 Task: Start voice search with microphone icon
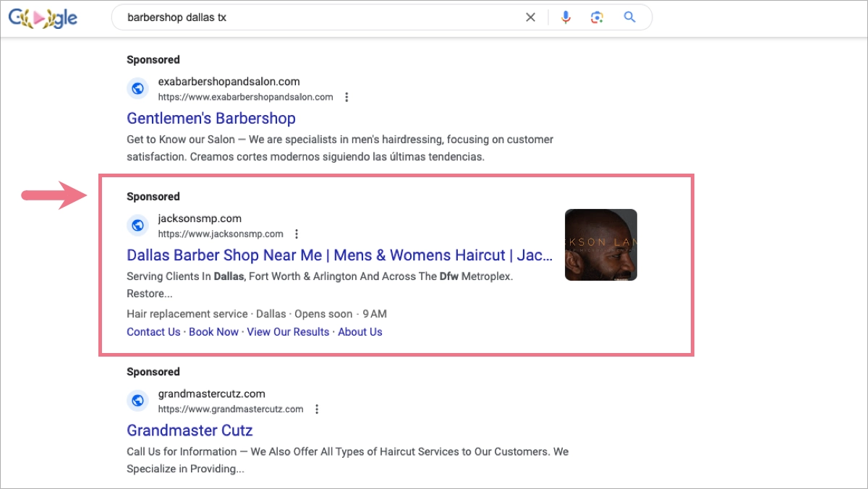[x=566, y=17]
